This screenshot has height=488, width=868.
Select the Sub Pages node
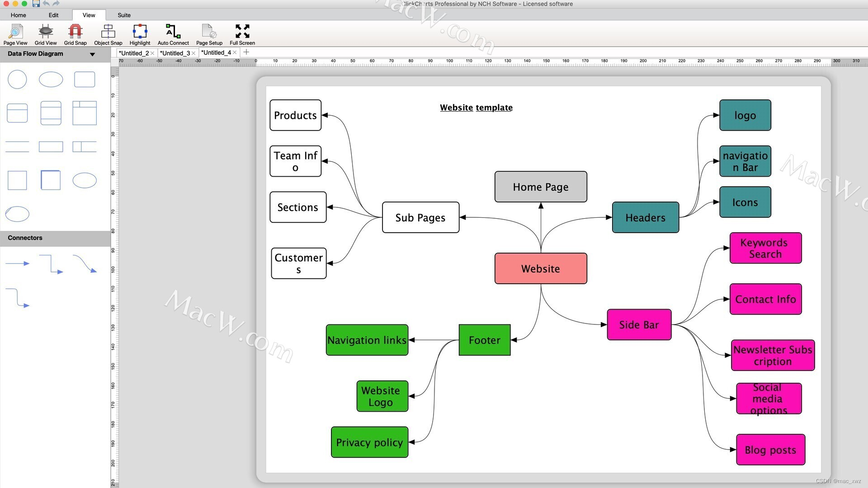point(420,217)
